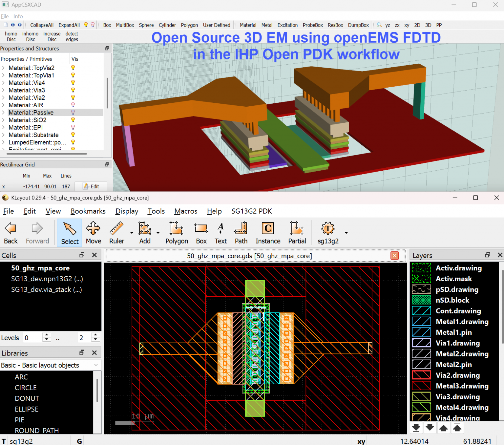This screenshot has height=445, width=504.
Task: Click the Metal1.drawing layer color swatch
Action: [x=421, y=321]
